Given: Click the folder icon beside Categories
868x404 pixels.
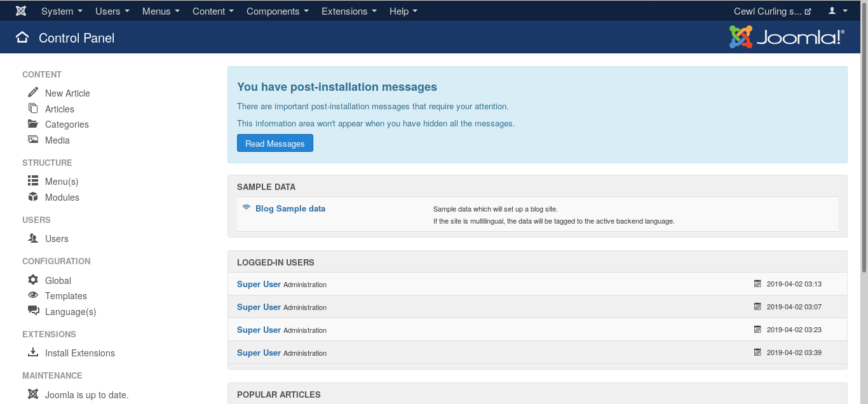Looking at the screenshot, I should coord(33,124).
